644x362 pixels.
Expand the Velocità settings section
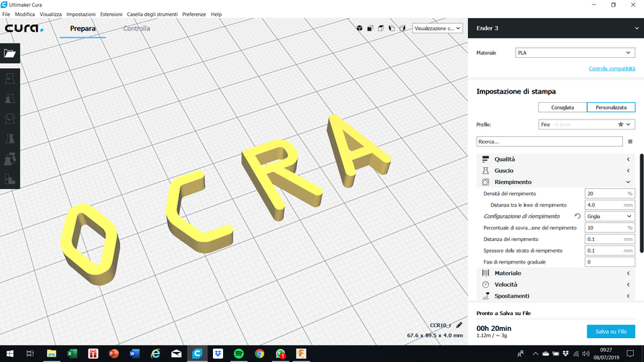tap(556, 285)
